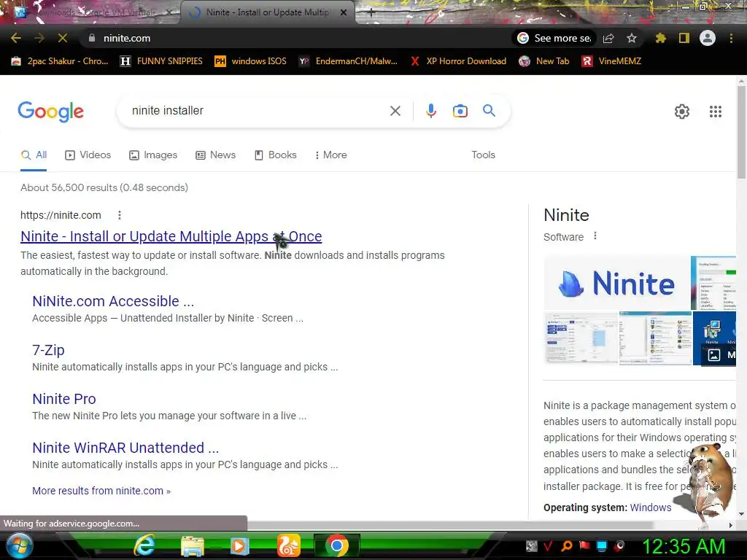The image size is (747, 560).
Task: Open options dots next to Software label
Action: point(595,236)
